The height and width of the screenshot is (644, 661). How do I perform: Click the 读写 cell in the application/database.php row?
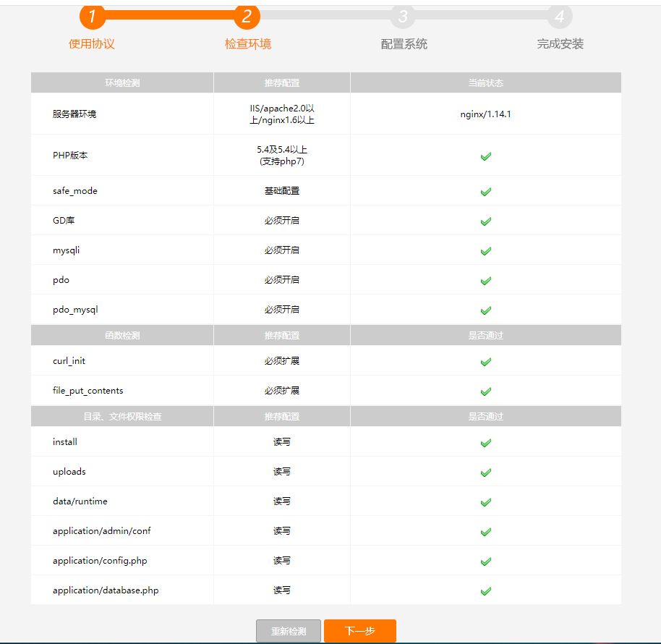282,590
